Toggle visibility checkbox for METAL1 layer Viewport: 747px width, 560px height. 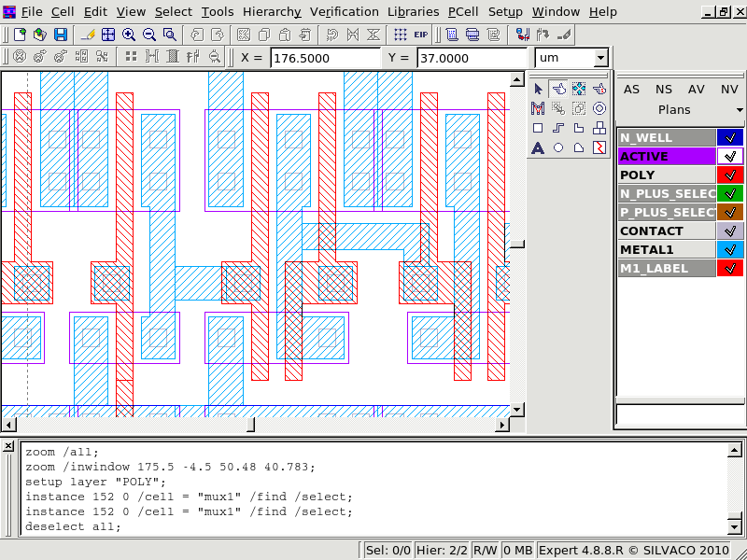[x=729, y=249]
